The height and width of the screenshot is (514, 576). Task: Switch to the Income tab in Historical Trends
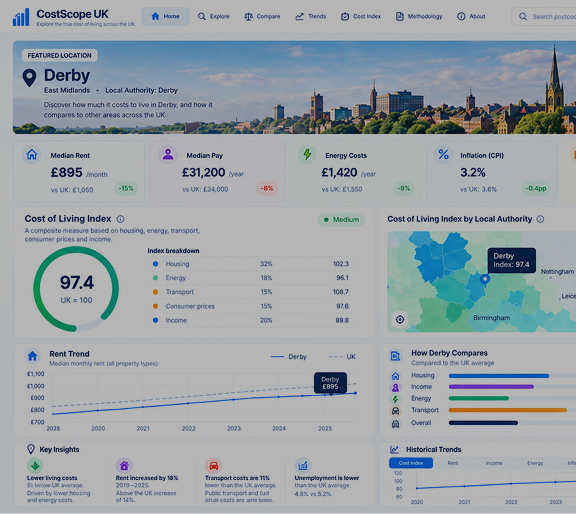[x=494, y=463]
